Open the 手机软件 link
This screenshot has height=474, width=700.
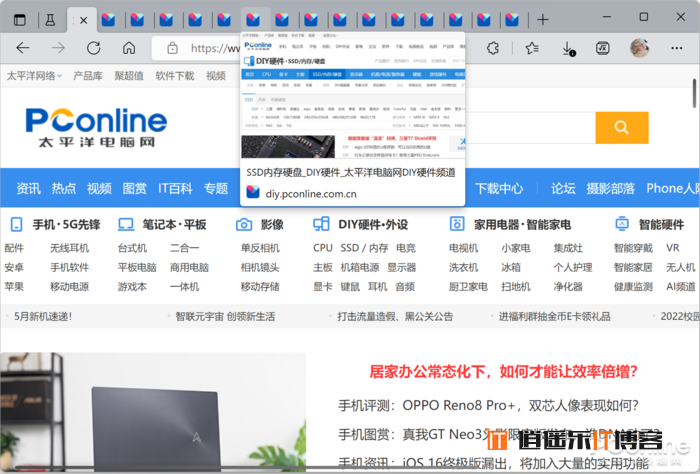(69, 267)
